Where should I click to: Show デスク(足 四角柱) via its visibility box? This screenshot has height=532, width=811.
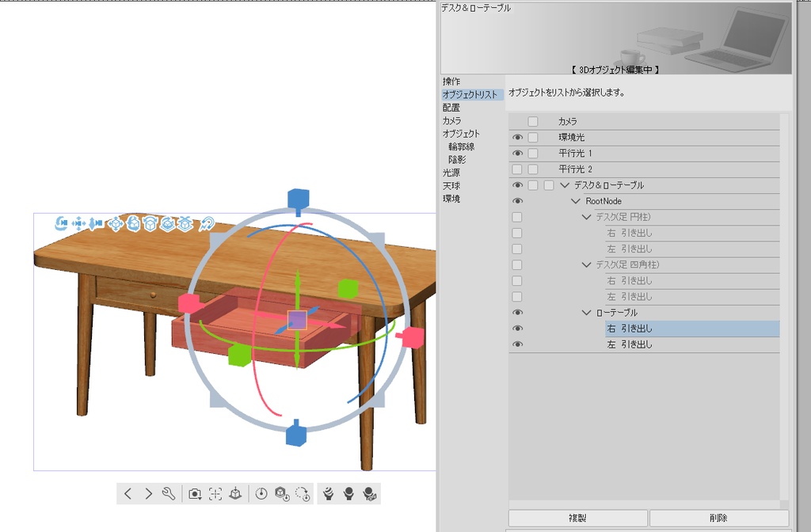(516, 264)
